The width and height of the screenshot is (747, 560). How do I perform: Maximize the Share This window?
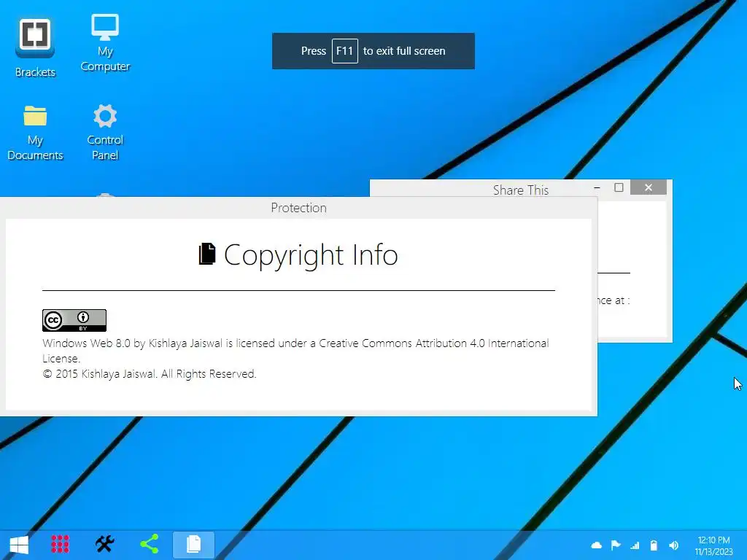point(619,187)
